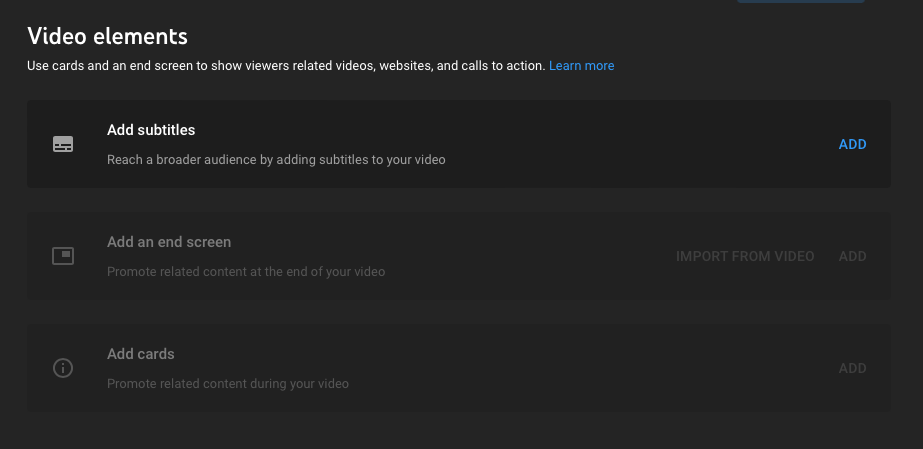Click the subtitles caption icon

(63, 144)
